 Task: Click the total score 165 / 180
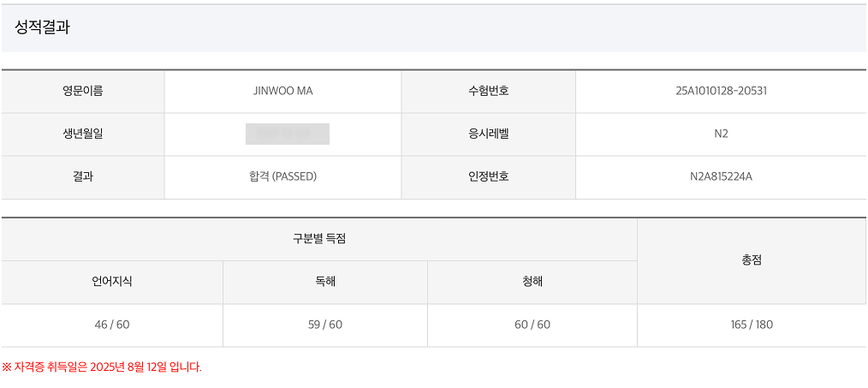751,325
